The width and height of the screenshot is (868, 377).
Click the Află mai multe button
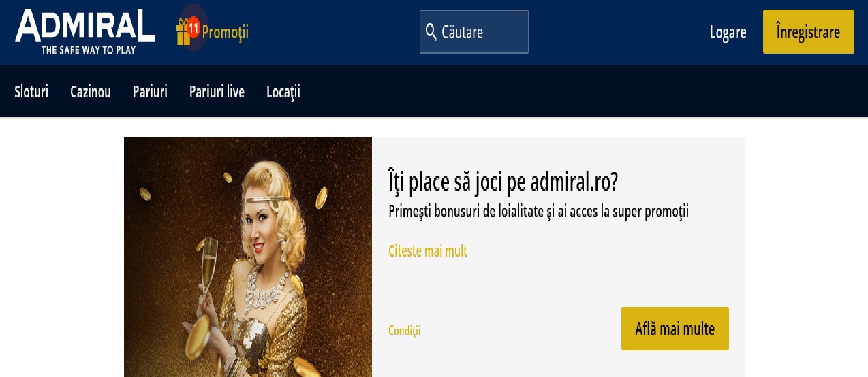(675, 329)
